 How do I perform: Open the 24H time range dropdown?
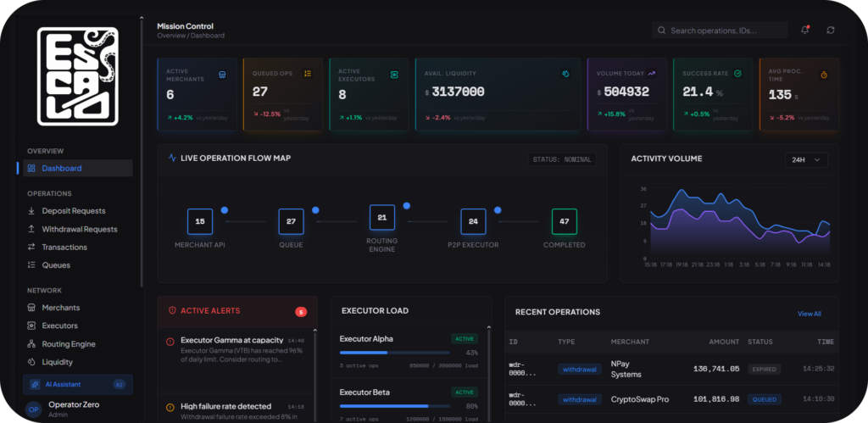[806, 160]
